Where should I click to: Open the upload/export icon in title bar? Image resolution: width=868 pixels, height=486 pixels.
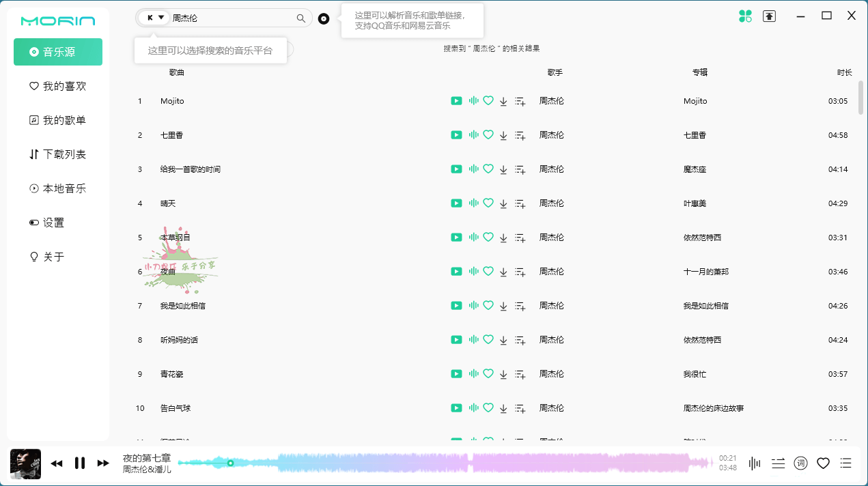click(769, 15)
